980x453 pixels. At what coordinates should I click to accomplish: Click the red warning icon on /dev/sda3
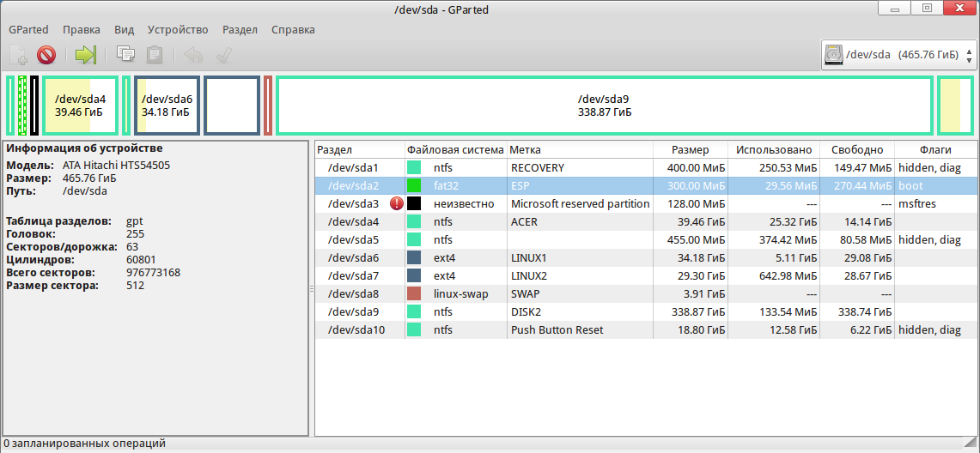[396, 203]
